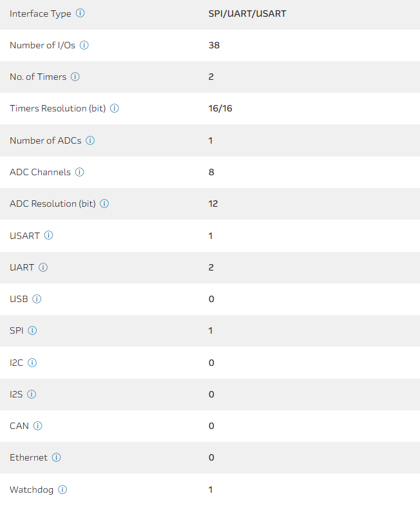Open info tooltip for Number of I/Os
Image resolution: width=420 pixels, height=505 pixels.
pyautogui.click(x=84, y=45)
